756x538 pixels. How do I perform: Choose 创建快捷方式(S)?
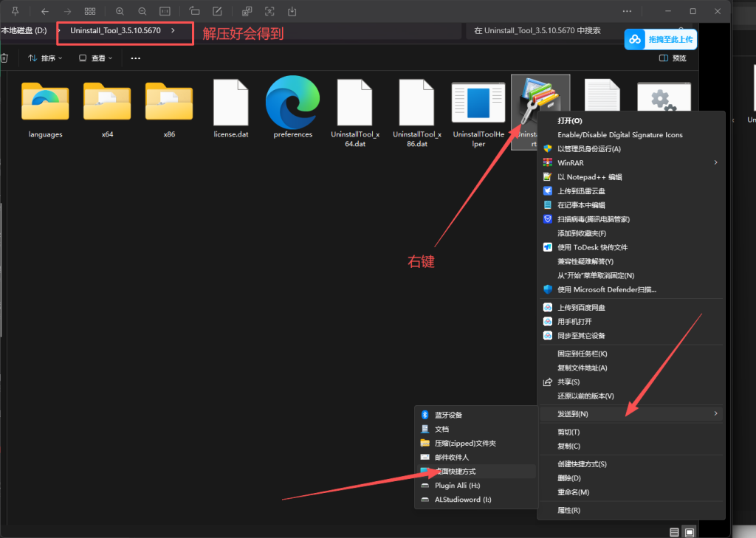point(632,463)
